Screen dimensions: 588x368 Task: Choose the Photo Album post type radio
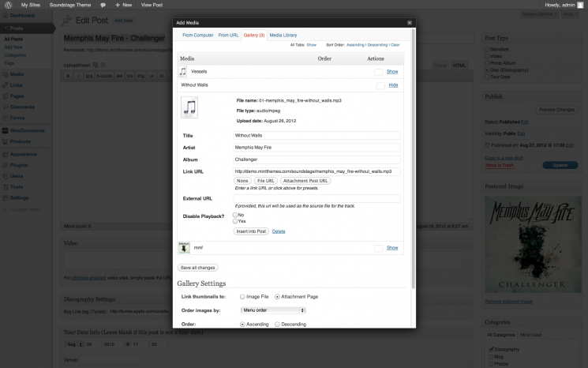click(487, 63)
